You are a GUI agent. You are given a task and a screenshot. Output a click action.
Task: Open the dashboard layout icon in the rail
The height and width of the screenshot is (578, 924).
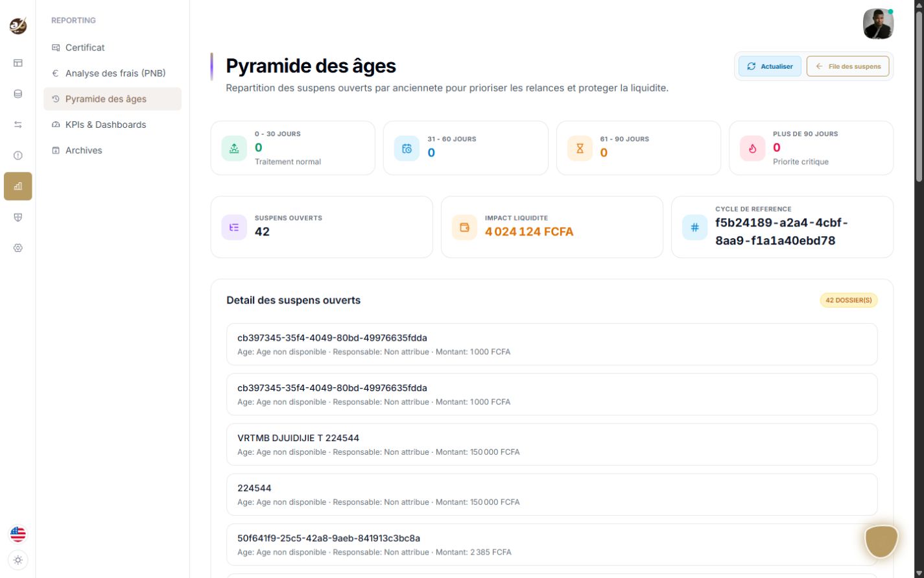point(18,63)
